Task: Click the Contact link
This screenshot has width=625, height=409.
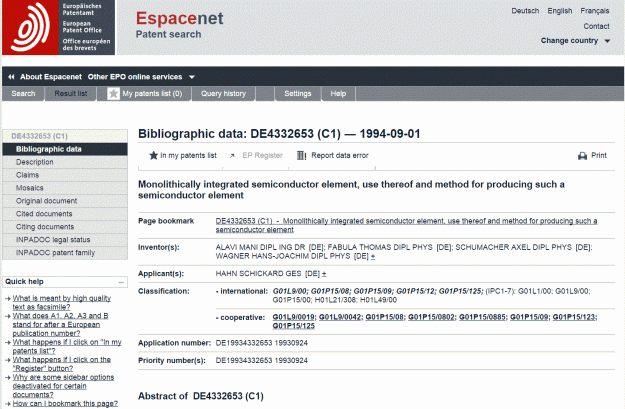Action: 596,26
